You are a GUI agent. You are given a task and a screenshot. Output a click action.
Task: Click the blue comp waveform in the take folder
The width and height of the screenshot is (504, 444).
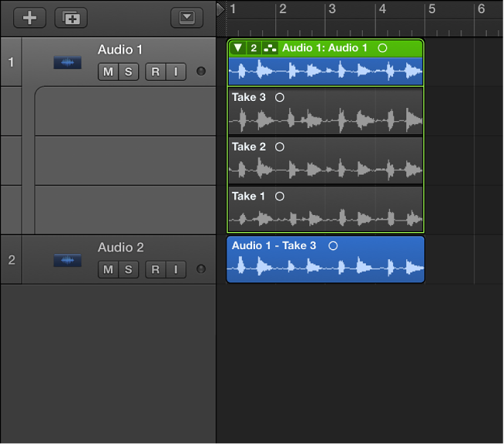[326, 71]
